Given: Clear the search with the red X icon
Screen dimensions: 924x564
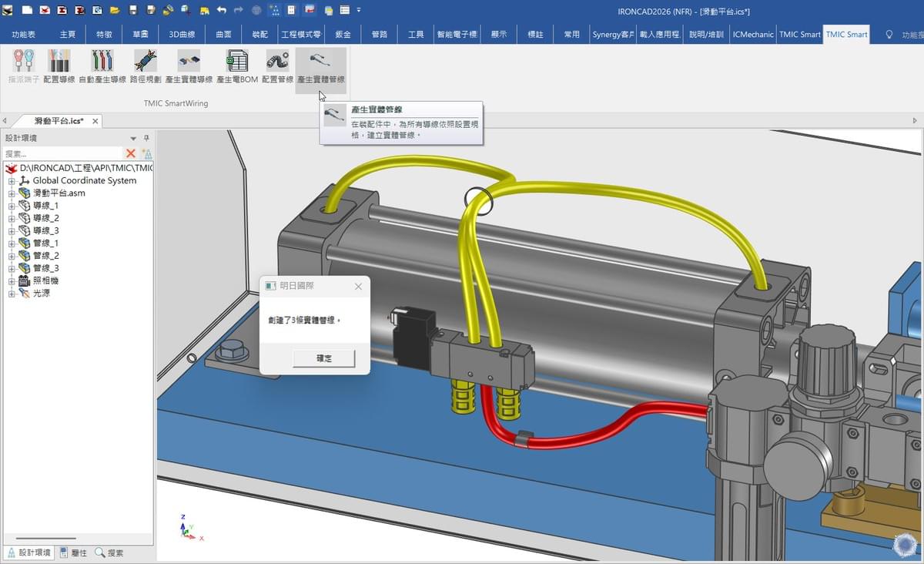Looking at the screenshot, I should click(x=131, y=153).
